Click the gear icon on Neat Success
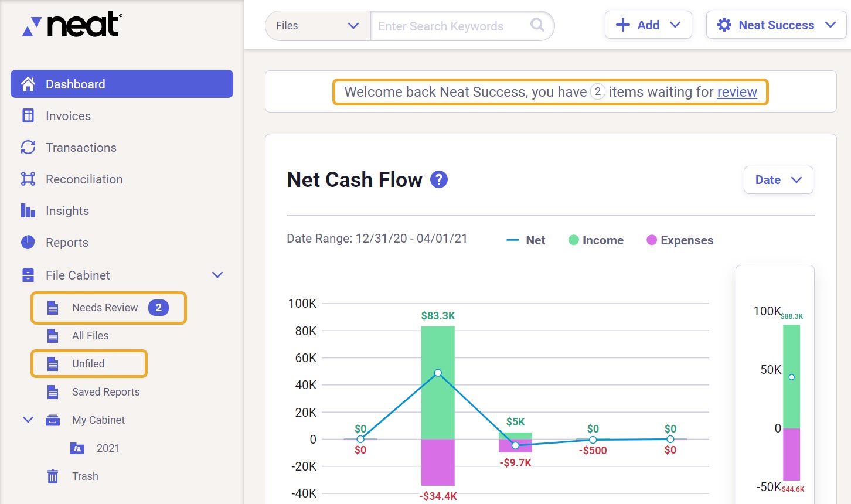Viewport: 851px width, 504px height. click(724, 25)
